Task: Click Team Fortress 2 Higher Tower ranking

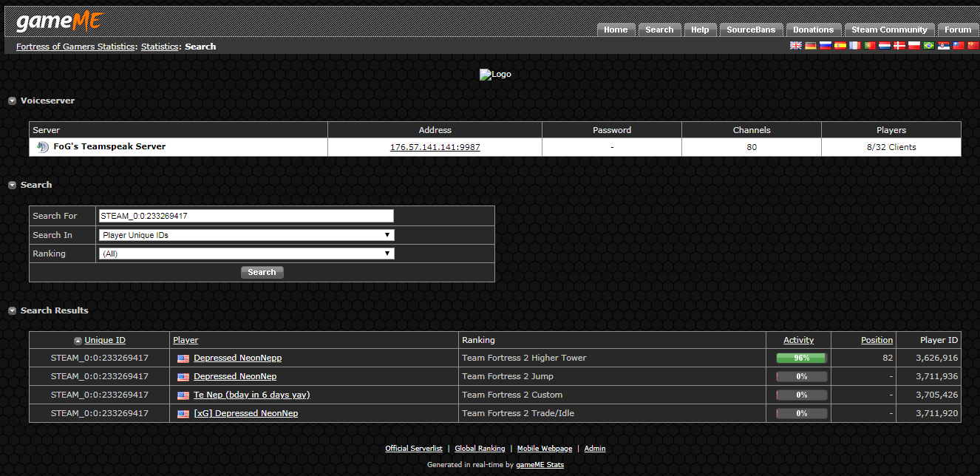Action: (524, 358)
